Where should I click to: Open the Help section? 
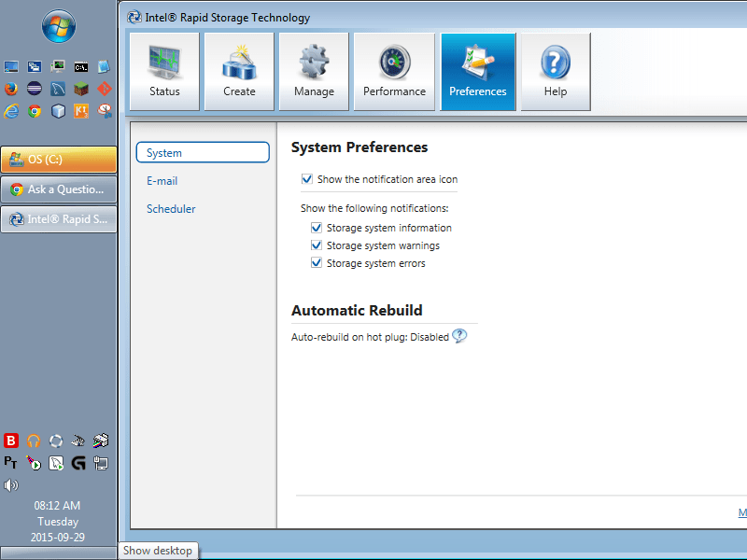tap(556, 72)
